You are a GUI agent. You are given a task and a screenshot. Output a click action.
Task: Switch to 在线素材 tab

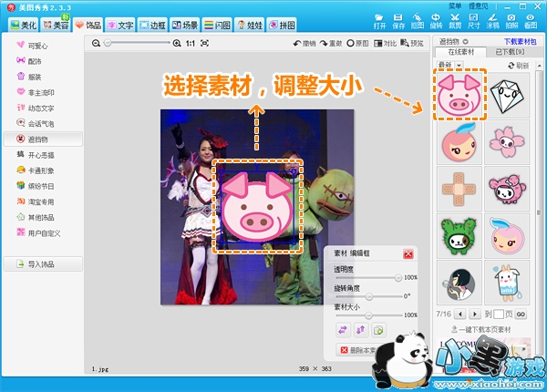(x=460, y=52)
